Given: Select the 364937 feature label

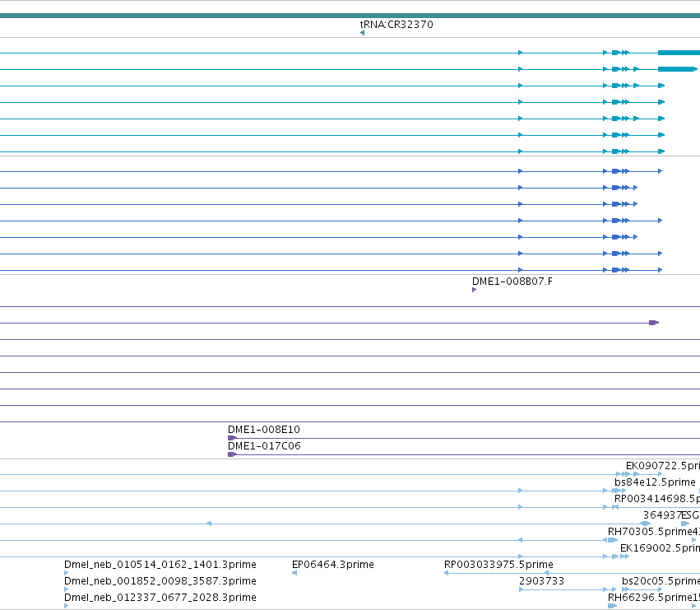Looking at the screenshot, I should click(x=662, y=515).
